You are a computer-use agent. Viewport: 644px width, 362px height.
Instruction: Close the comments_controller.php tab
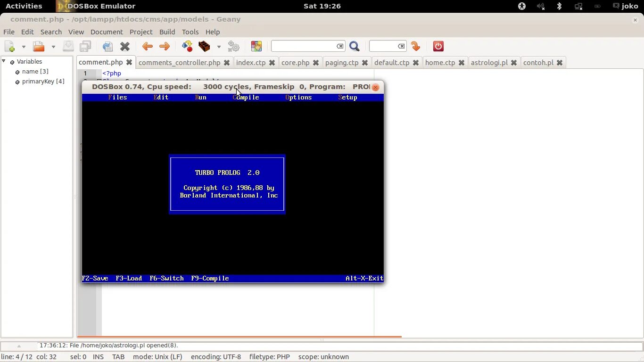(x=227, y=63)
